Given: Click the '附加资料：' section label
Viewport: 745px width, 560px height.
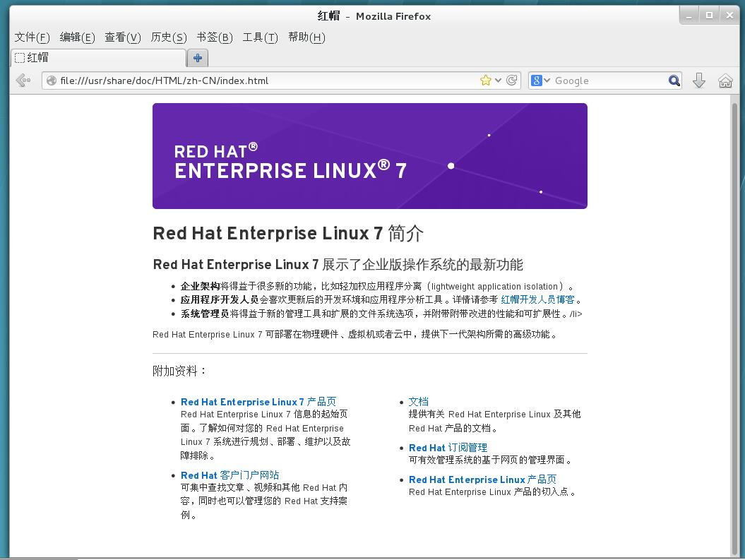Looking at the screenshot, I should 180,371.
